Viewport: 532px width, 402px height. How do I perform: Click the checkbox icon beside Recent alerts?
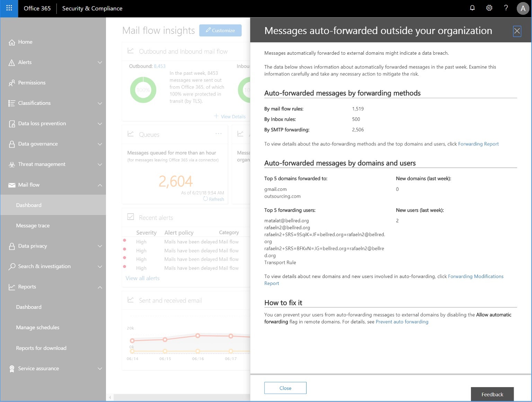click(x=131, y=217)
